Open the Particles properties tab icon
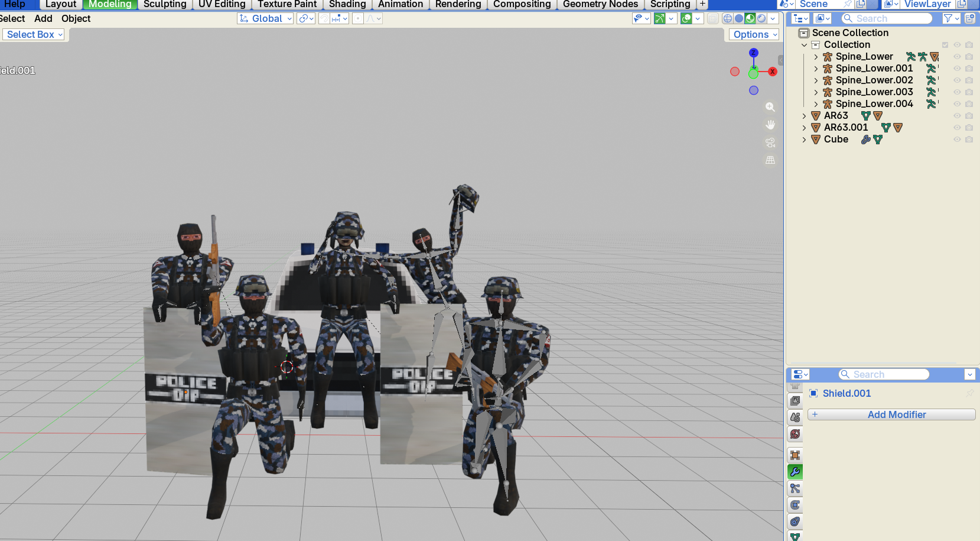The height and width of the screenshot is (541, 980). [795, 488]
